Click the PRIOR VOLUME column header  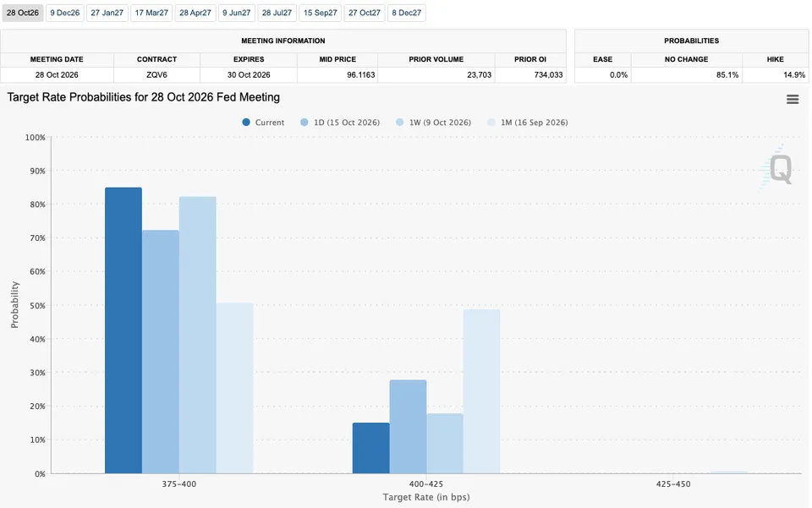(x=436, y=59)
